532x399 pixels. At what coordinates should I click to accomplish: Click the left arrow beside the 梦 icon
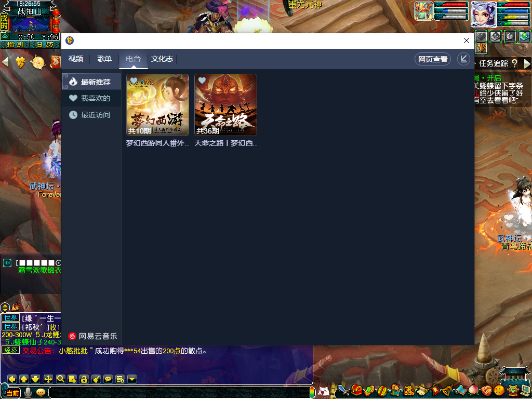(x=5, y=62)
